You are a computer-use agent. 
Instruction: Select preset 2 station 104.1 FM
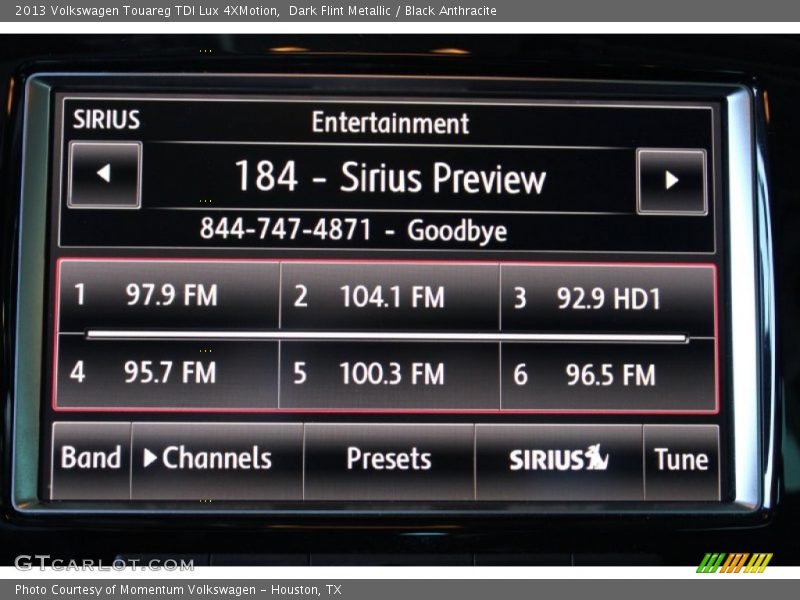(x=389, y=297)
